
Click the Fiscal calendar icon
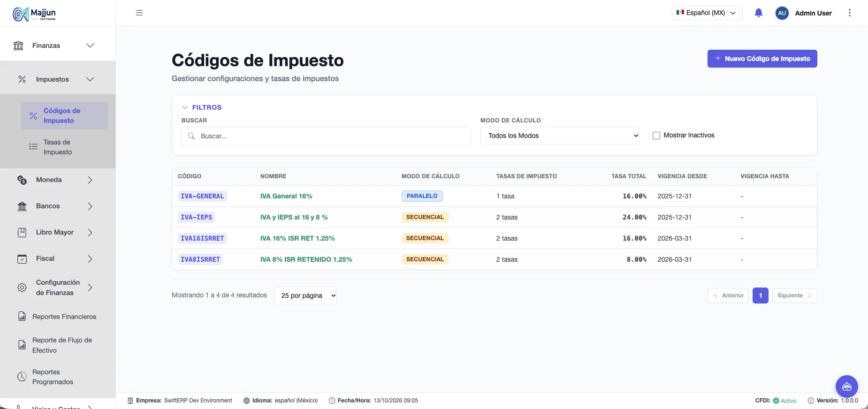(x=22, y=259)
